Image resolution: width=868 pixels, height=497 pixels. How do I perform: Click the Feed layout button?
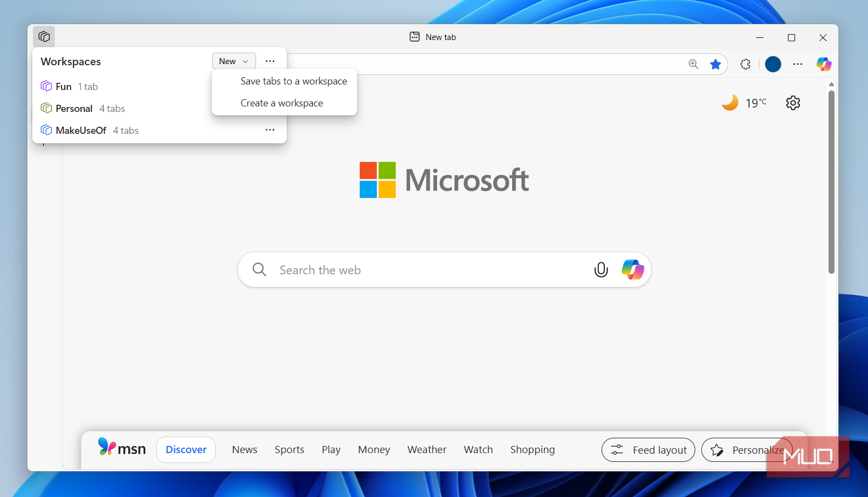click(x=648, y=450)
